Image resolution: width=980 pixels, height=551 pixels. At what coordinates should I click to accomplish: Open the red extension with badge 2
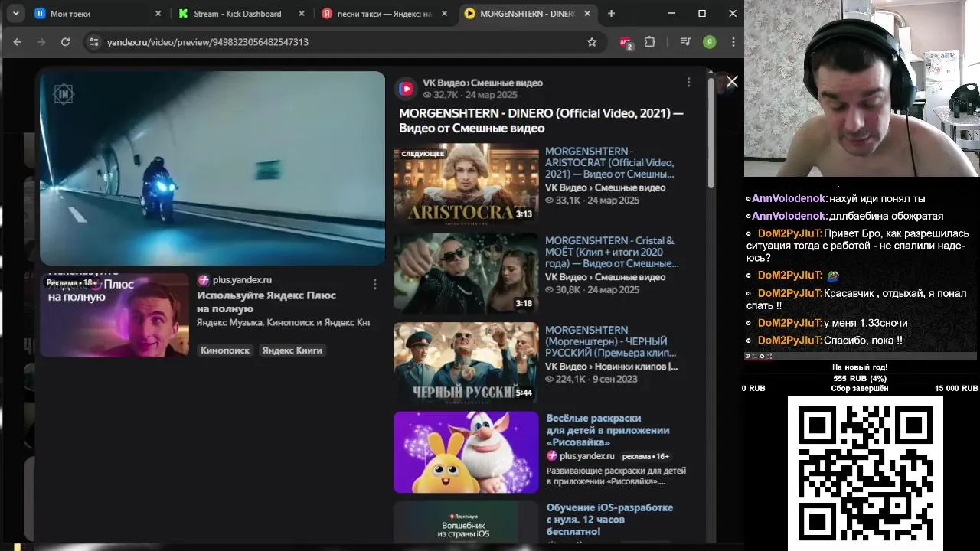tap(626, 43)
